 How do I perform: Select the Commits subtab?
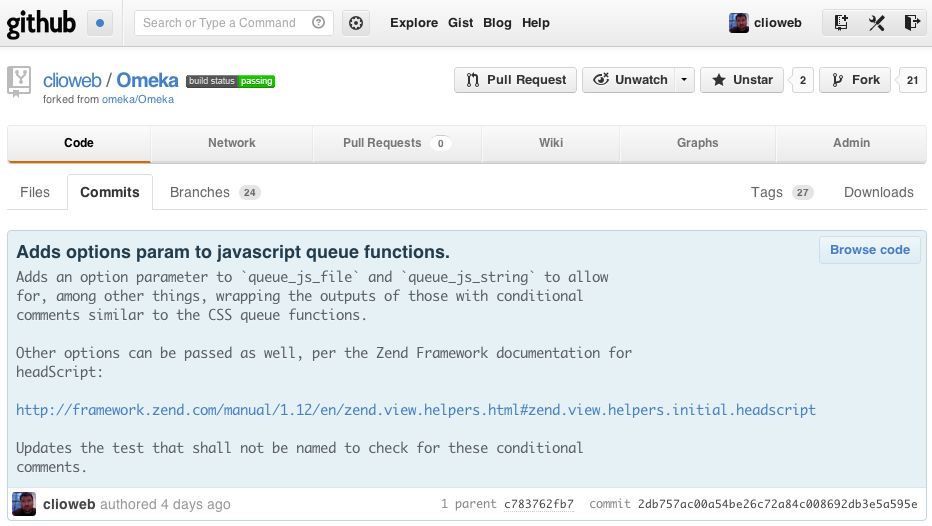coord(110,193)
